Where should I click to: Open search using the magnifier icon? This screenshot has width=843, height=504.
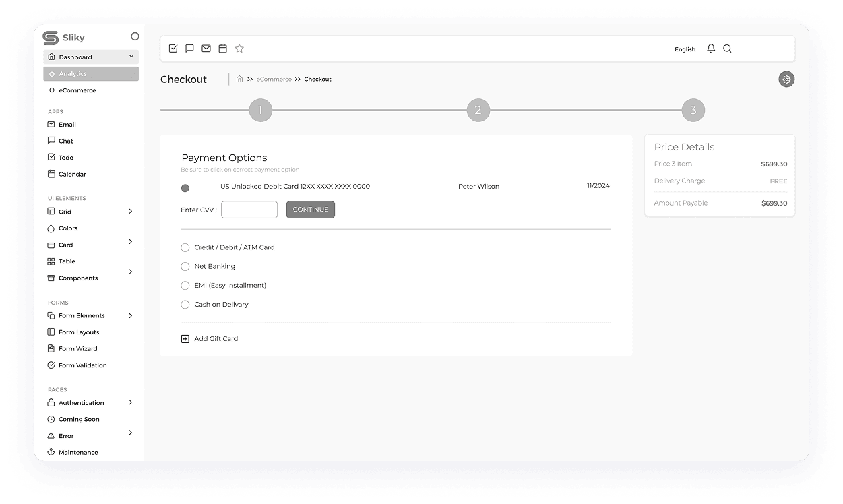tap(727, 48)
